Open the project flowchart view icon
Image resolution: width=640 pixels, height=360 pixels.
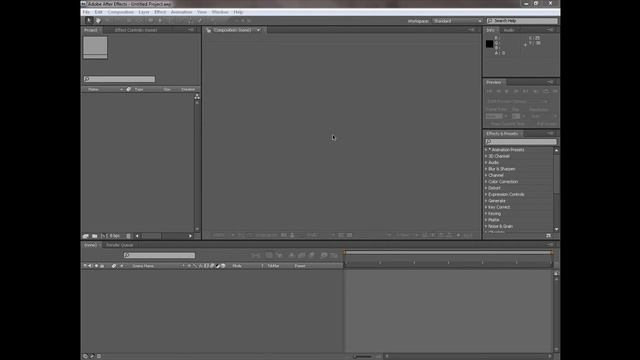click(197, 97)
